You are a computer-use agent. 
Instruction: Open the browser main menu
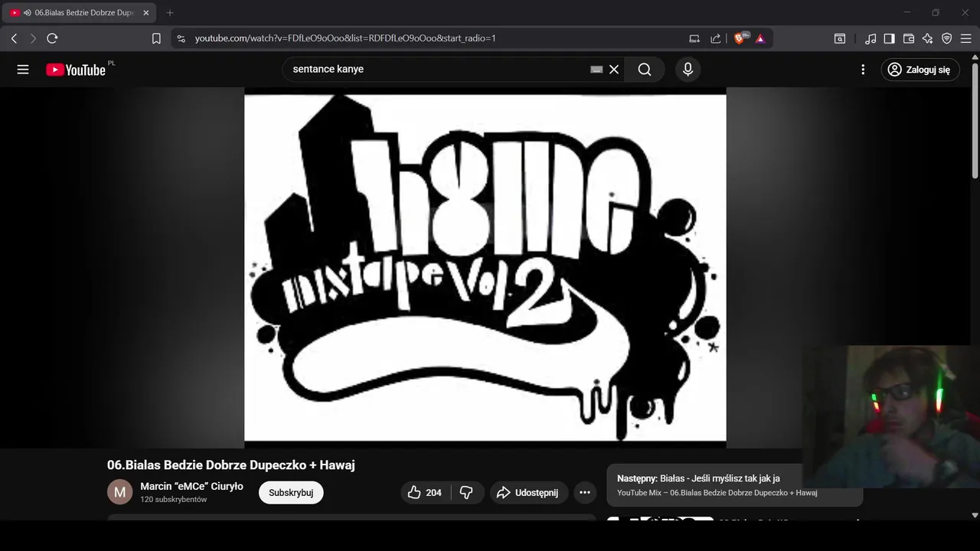(966, 38)
